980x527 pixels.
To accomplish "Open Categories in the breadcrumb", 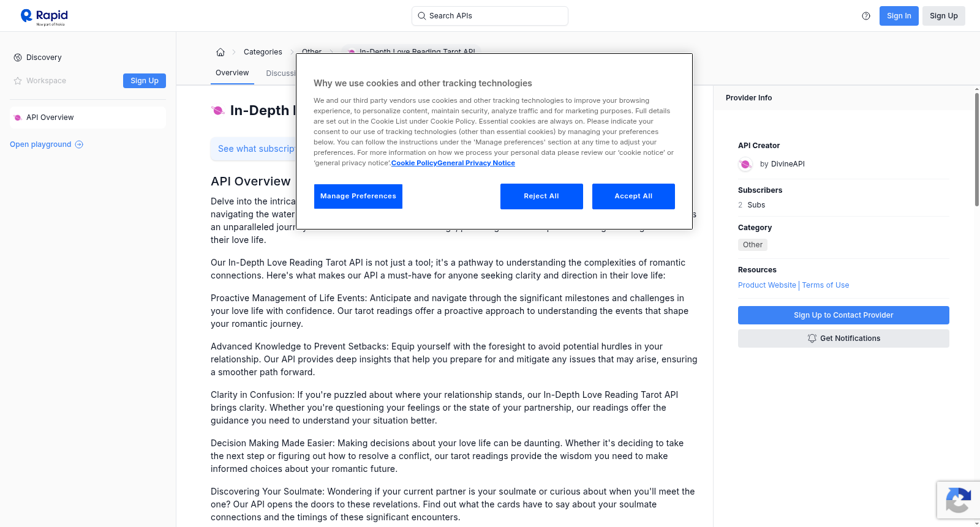I will click(x=263, y=52).
